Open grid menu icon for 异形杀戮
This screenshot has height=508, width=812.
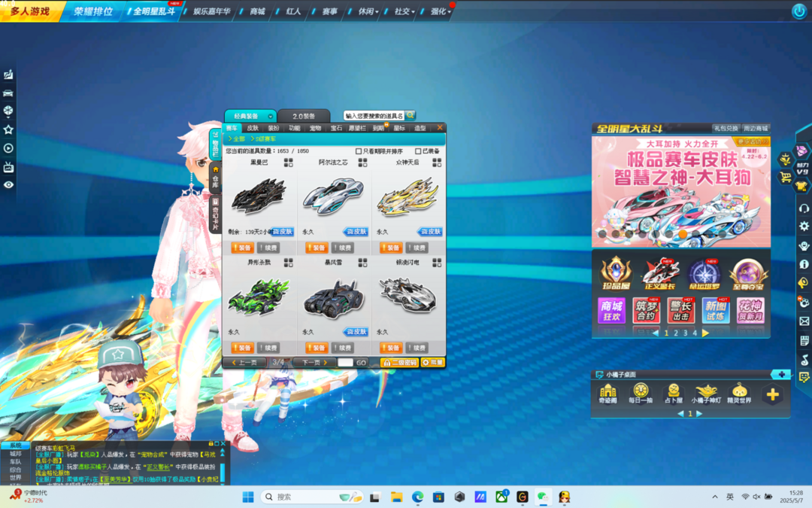289,263
